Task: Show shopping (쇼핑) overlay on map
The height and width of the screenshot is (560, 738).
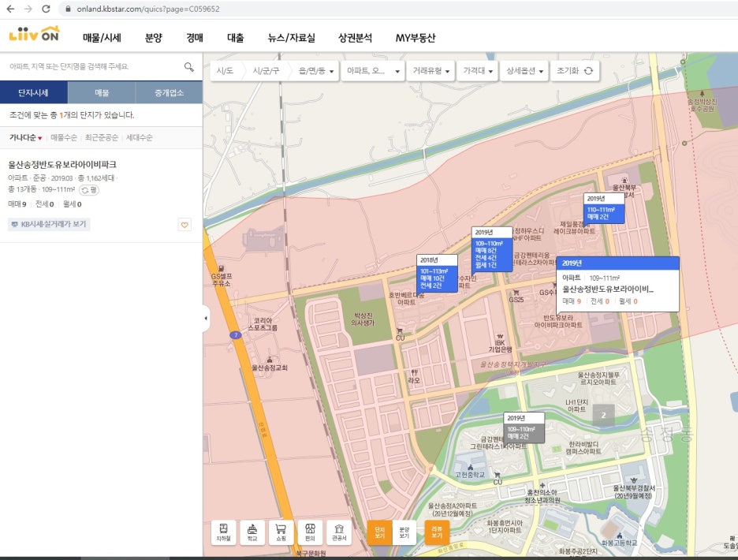Action: click(x=281, y=532)
